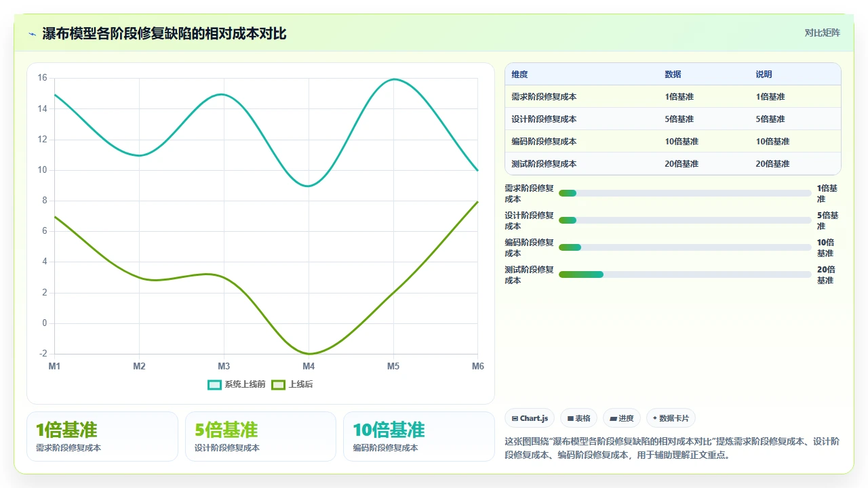Image resolution: width=868 pixels, height=488 pixels.
Task: Open the 10倍基准 data card
Action: pyautogui.click(x=418, y=436)
